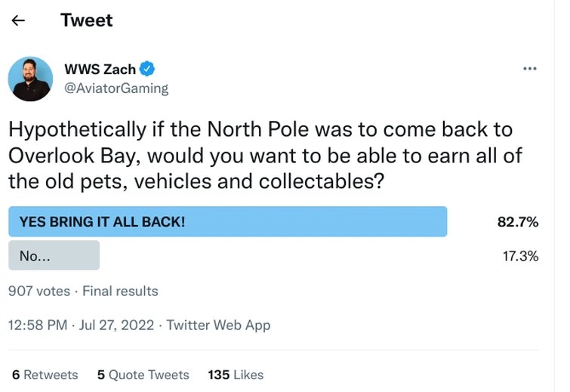Open the 5 Quote Tweets list

click(x=143, y=375)
